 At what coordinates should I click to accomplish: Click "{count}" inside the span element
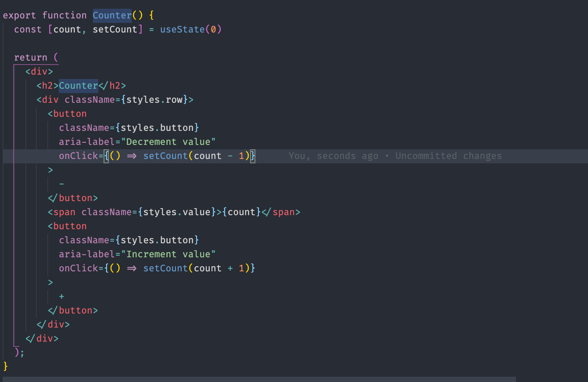tap(241, 212)
